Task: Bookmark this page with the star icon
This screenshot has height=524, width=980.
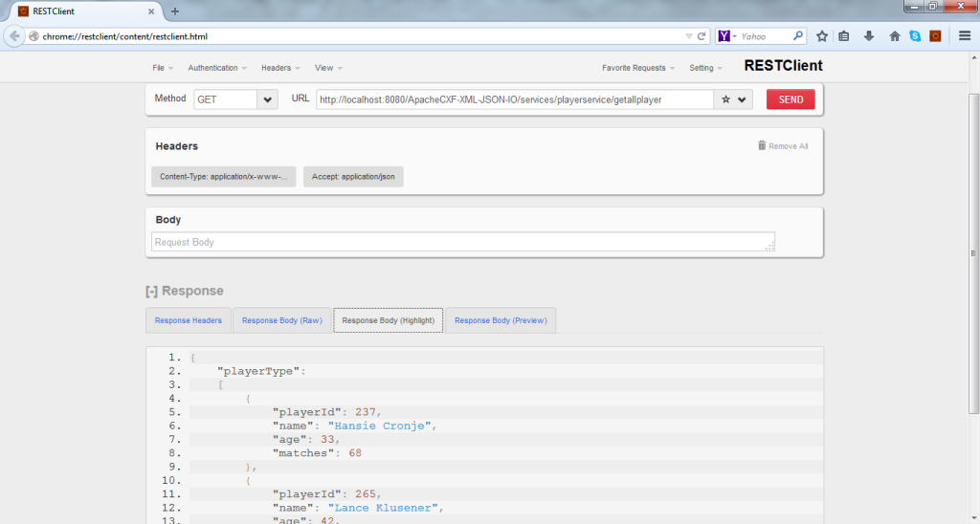Action: [822, 36]
